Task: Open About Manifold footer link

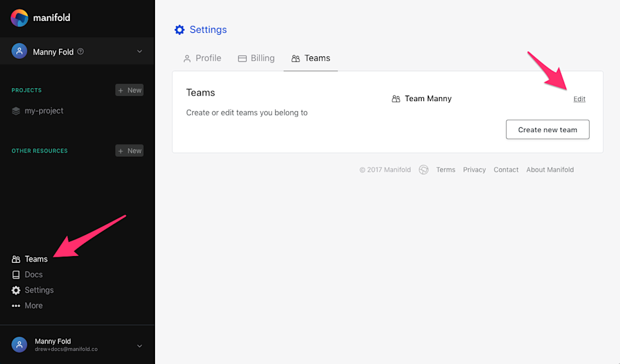Action: point(550,170)
